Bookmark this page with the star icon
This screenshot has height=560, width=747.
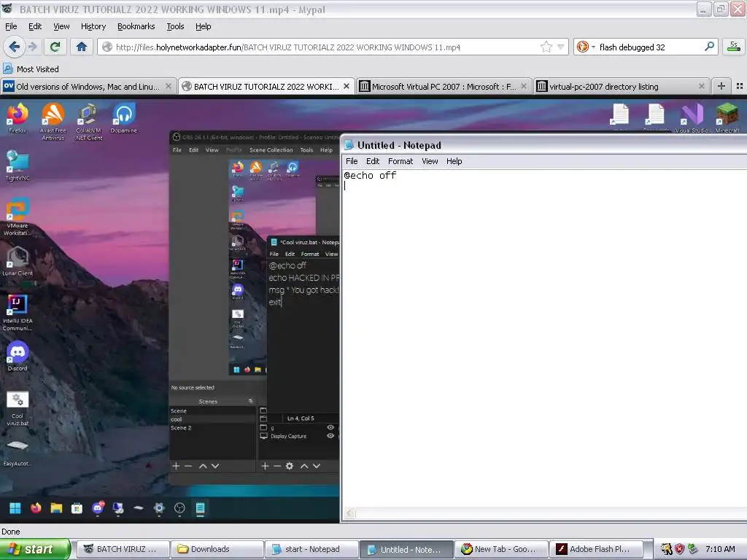(x=546, y=47)
